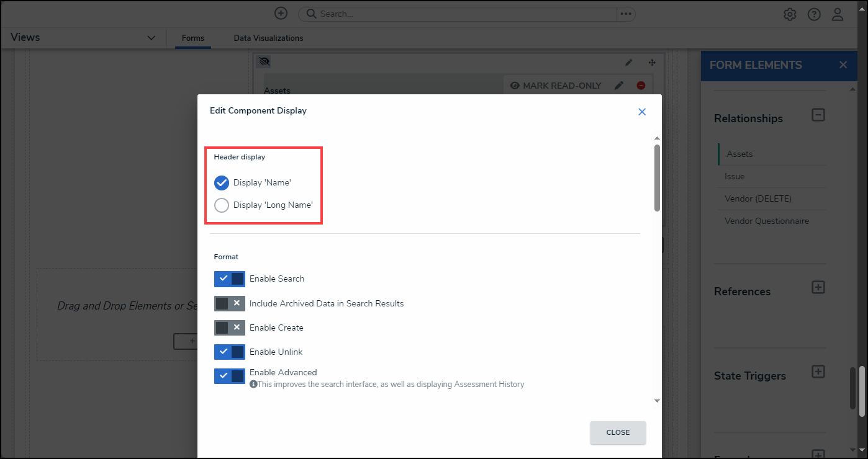Click the hidden visibility icon on the Assets component
The image size is (868, 459).
(263, 61)
